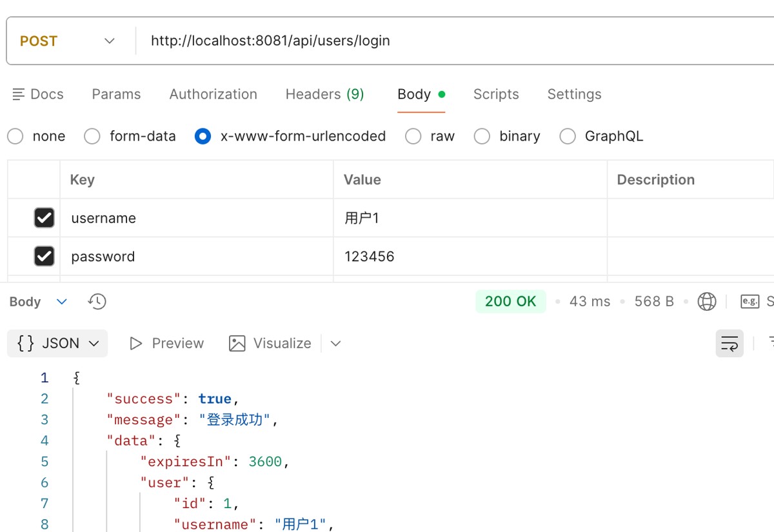
Task: Choose GraphQL body option
Action: (568, 136)
